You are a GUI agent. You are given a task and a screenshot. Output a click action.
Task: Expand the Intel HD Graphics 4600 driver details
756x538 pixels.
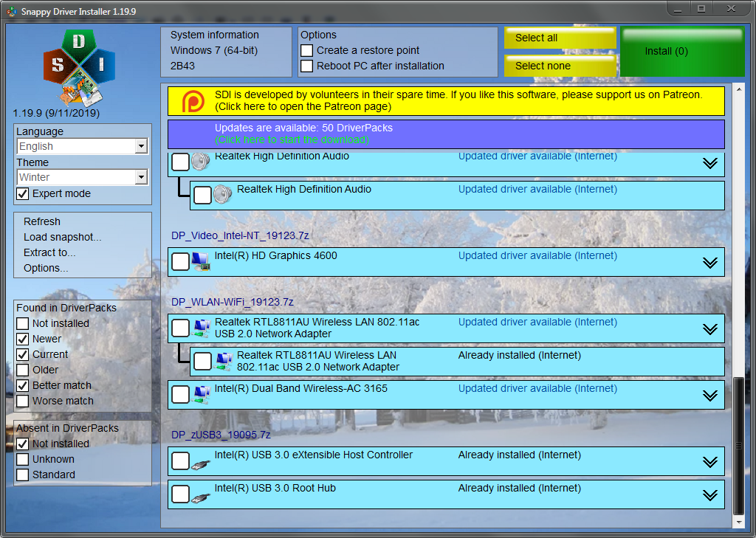point(711,262)
